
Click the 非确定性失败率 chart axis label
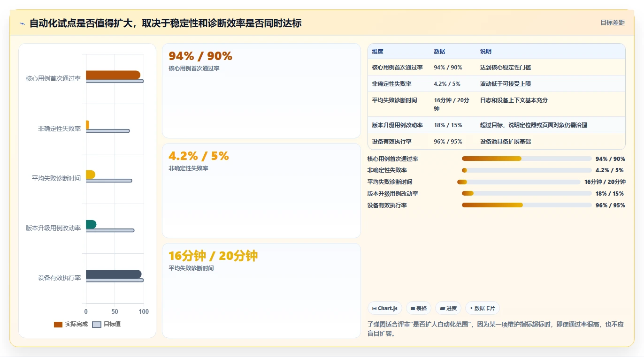click(x=59, y=129)
